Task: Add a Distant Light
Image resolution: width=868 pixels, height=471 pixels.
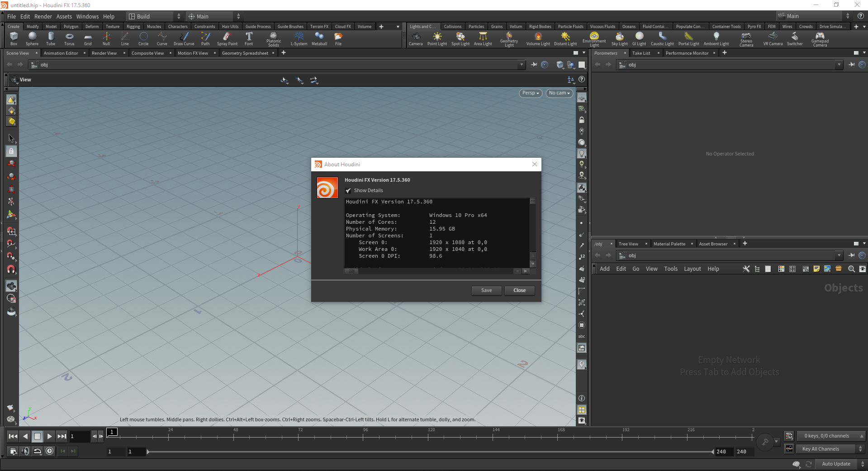Action: click(565, 39)
